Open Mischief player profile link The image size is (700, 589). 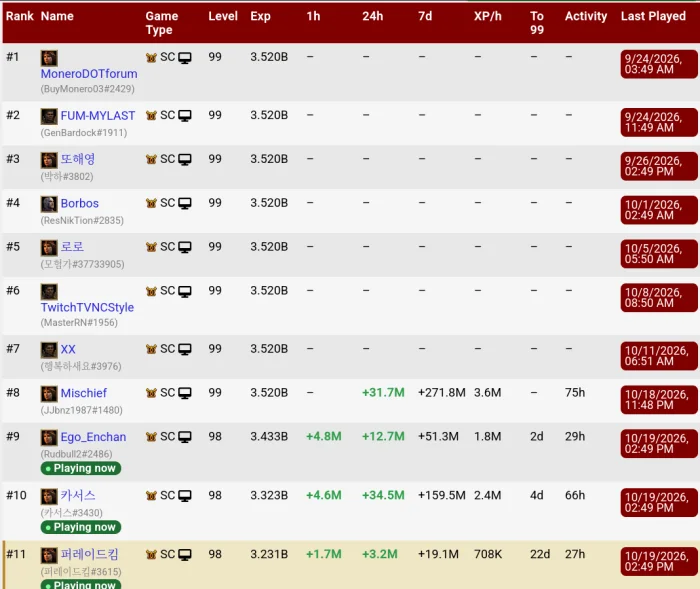[x=83, y=393]
